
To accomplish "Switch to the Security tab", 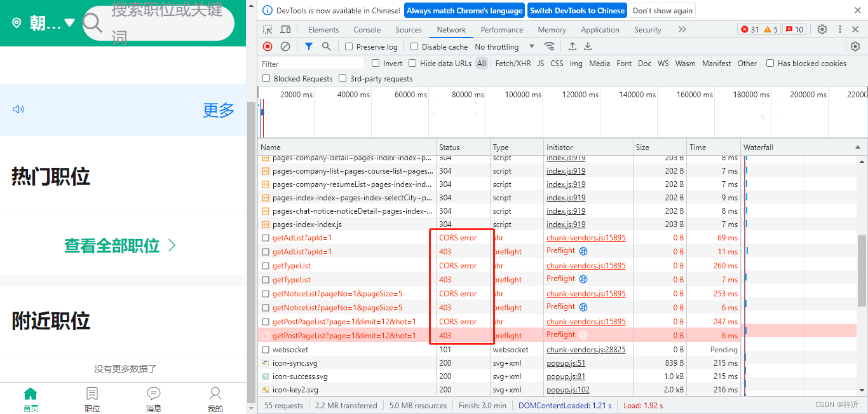I will coord(648,29).
